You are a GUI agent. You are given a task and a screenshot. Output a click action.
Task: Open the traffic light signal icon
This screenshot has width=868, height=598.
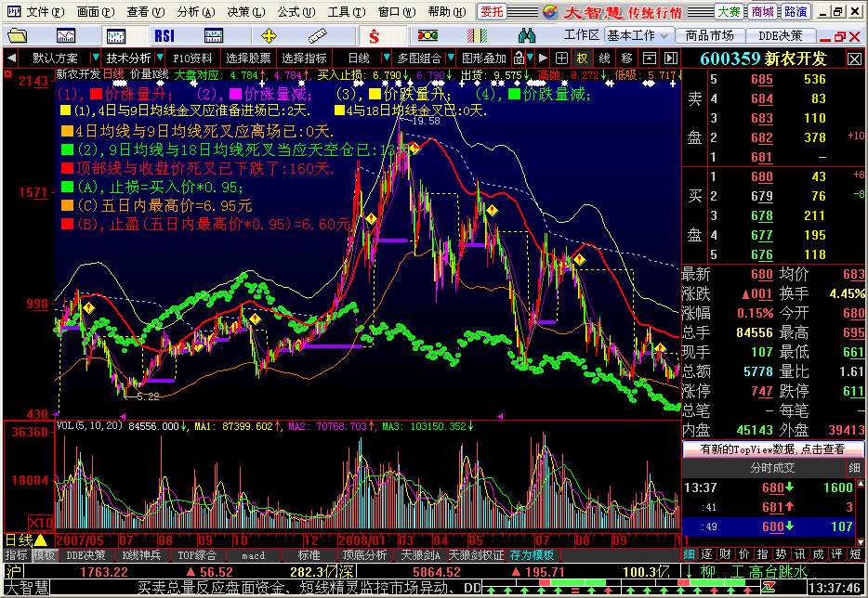tap(427, 36)
